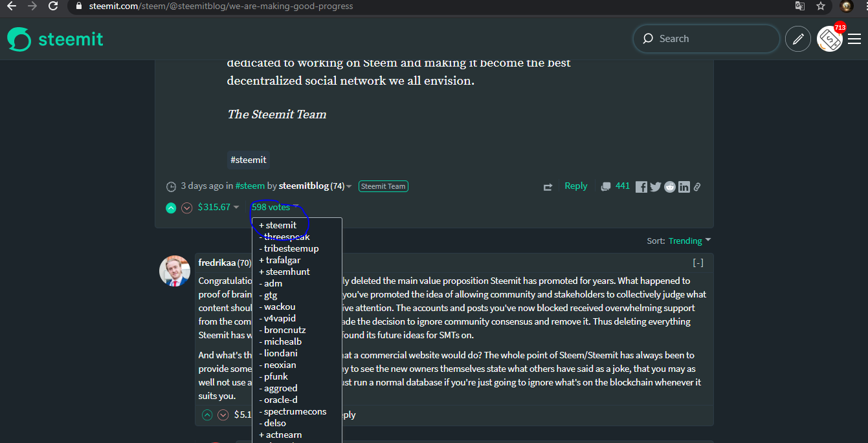The image size is (868, 443).
Task: Share post on Facebook icon
Action: coord(641,187)
